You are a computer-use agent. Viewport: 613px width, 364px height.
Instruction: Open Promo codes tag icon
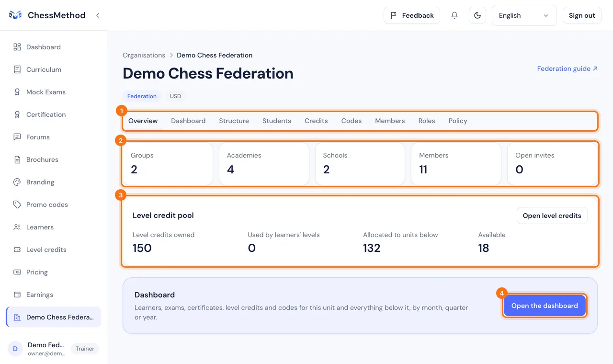17,205
